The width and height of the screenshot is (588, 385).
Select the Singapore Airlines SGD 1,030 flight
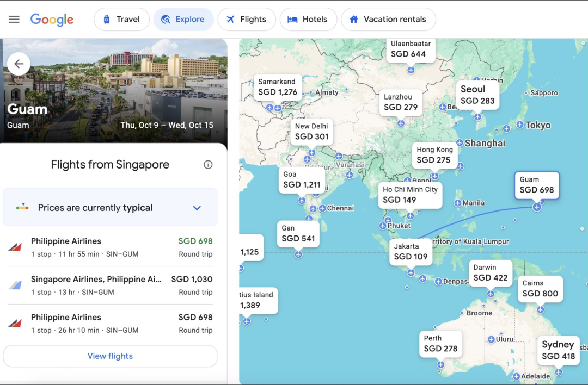110,285
